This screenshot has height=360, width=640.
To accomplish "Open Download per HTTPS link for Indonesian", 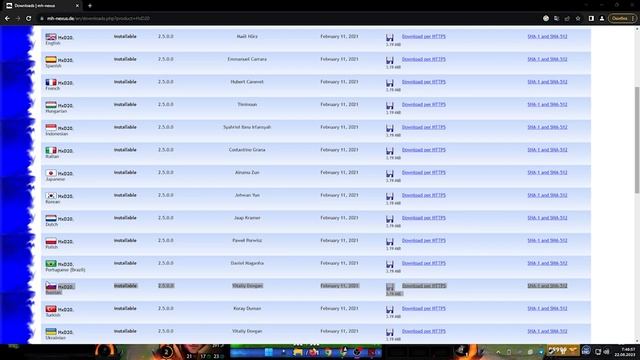I will coord(424,127).
